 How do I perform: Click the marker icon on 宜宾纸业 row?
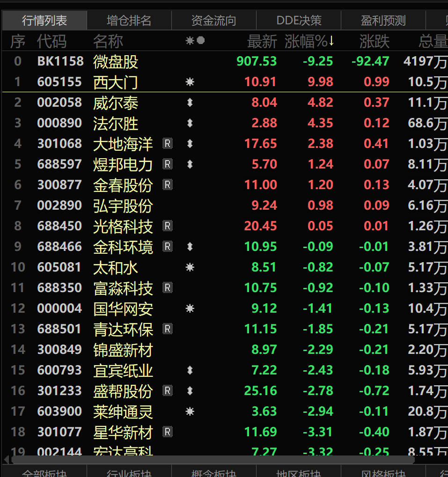[x=190, y=370]
